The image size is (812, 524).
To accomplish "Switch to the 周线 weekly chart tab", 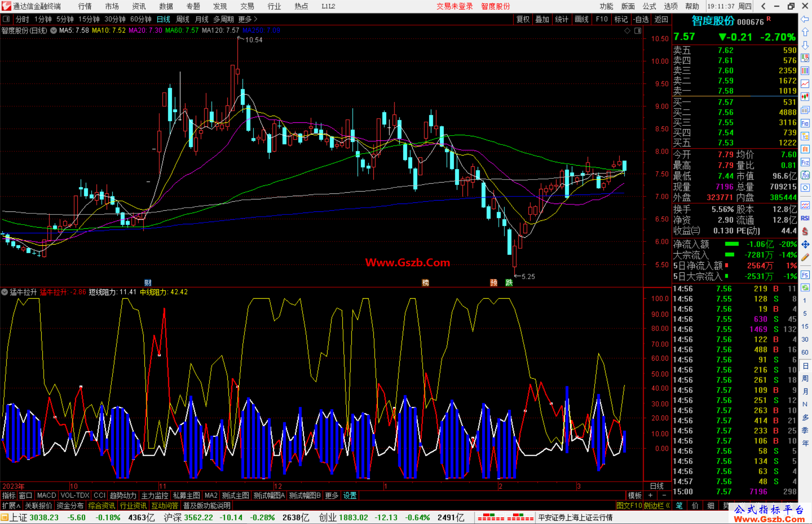I will [183, 19].
